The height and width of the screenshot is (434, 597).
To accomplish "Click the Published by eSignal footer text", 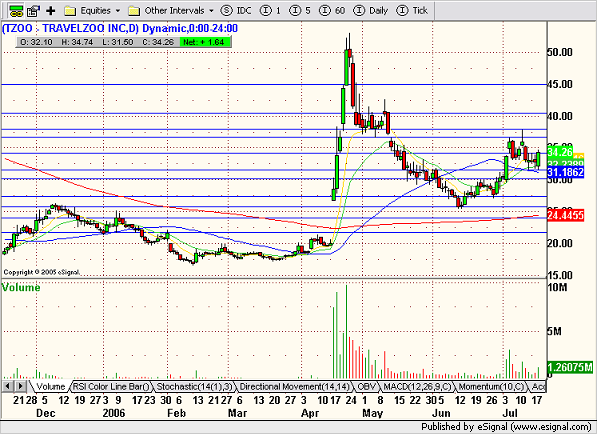I will pyautogui.click(x=506, y=427).
